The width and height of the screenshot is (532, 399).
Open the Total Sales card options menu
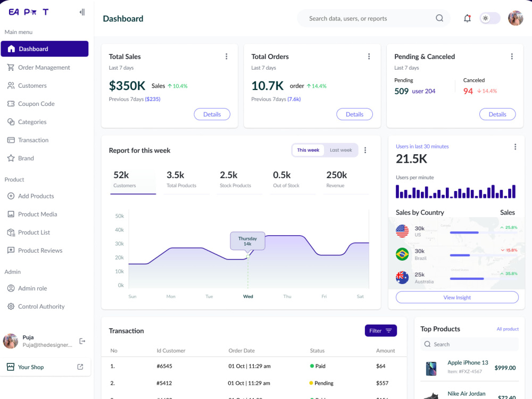click(227, 56)
